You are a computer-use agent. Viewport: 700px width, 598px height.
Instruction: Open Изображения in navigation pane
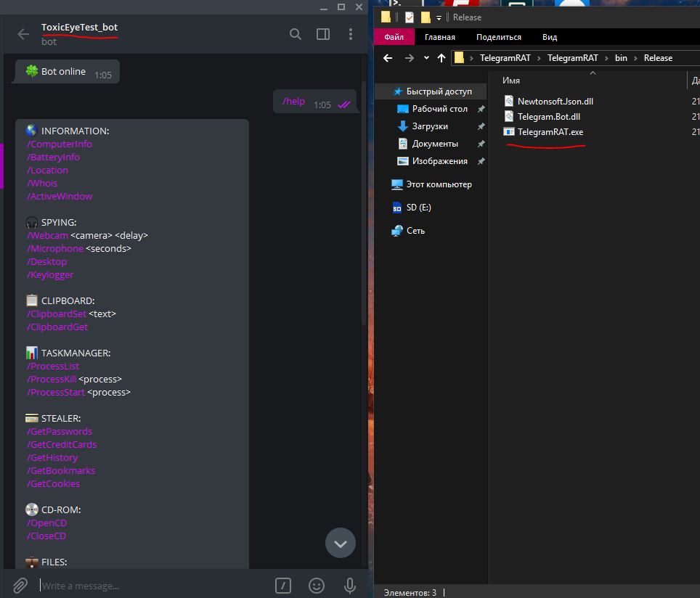432,161
